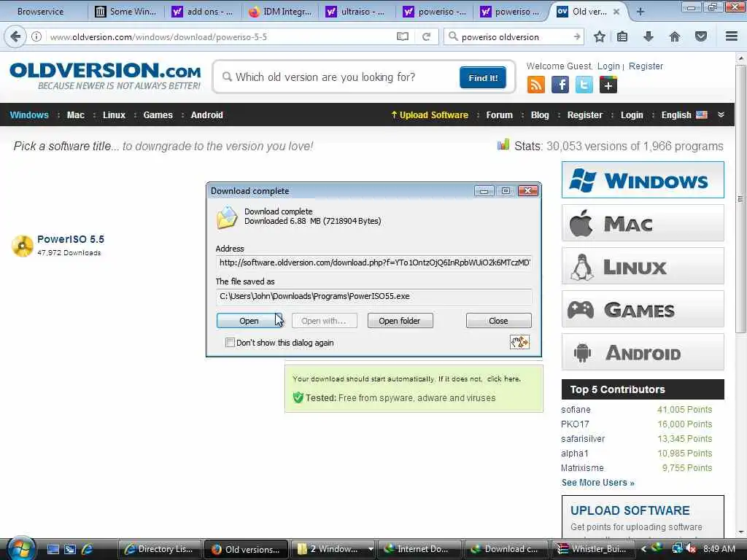Image resolution: width=747 pixels, height=560 pixels.
Task: Toggle reader view icon in address bar
Action: point(403,36)
